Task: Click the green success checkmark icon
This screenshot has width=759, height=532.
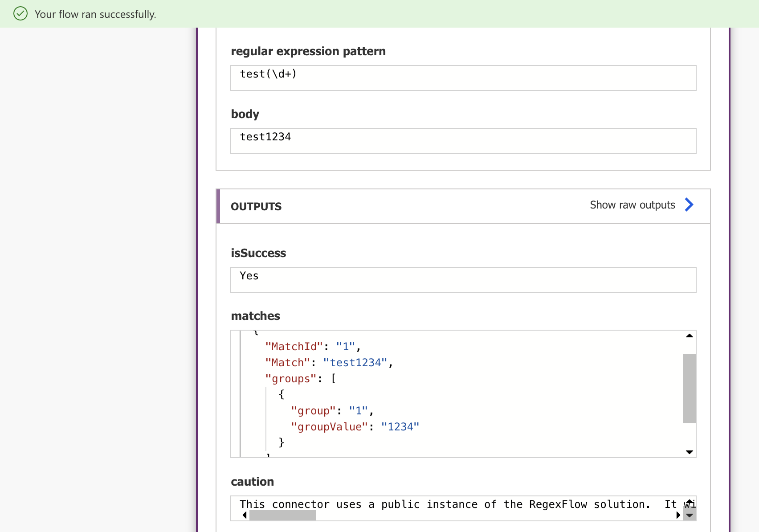Action: pos(20,14)
